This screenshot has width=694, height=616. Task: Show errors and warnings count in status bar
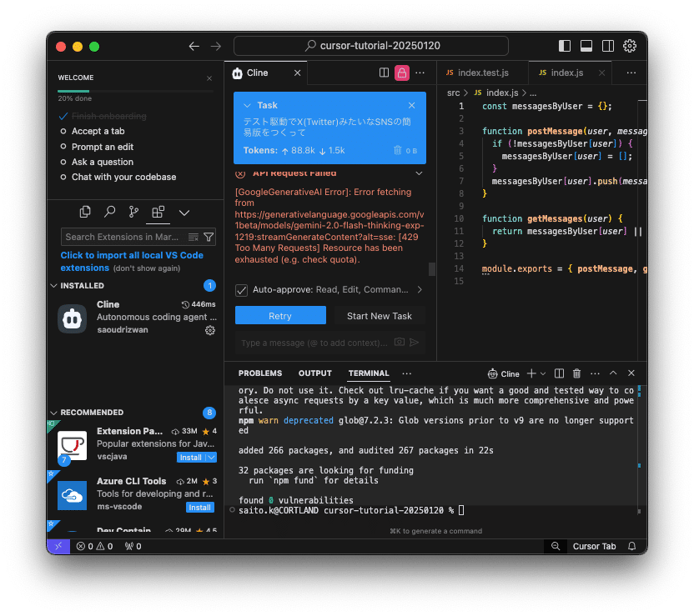click(x=95, y=546)
